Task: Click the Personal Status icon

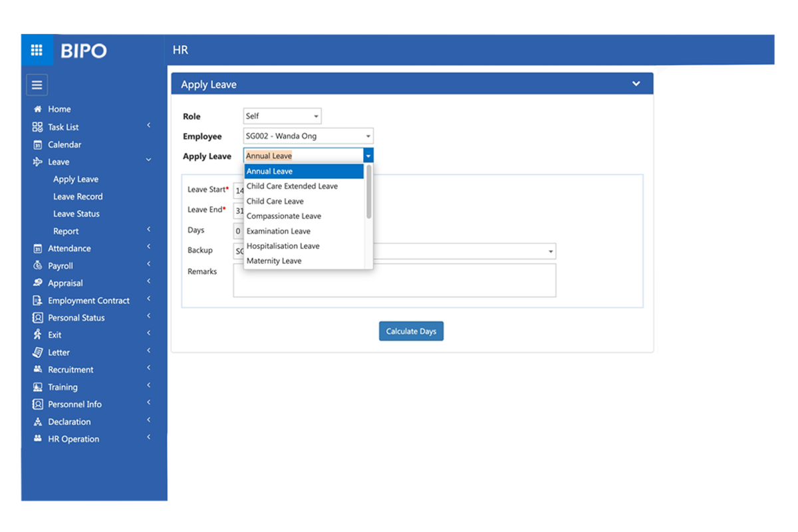Action: click(38, 318)
